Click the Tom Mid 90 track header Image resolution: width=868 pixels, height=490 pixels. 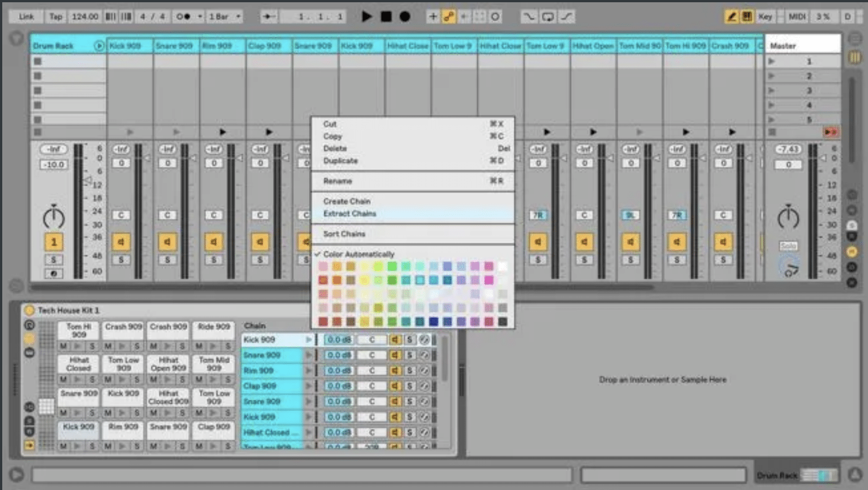[639, 46]
